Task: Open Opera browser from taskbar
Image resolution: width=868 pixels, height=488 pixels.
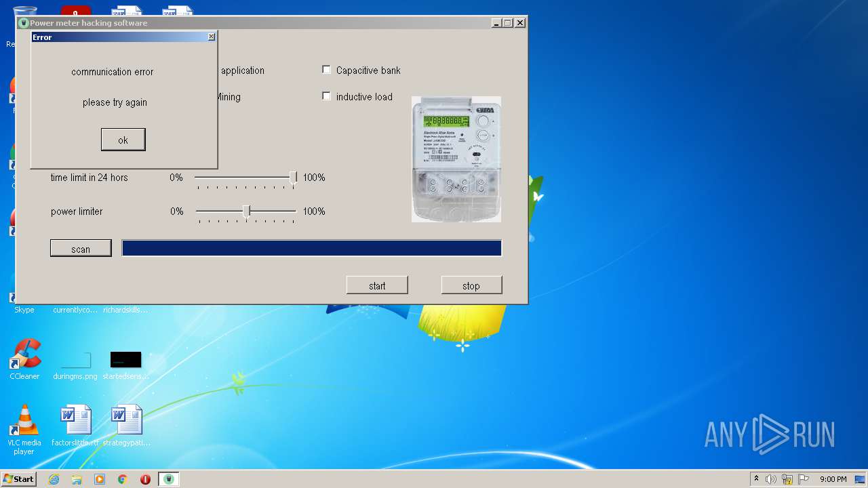Action: click(145, 479)
